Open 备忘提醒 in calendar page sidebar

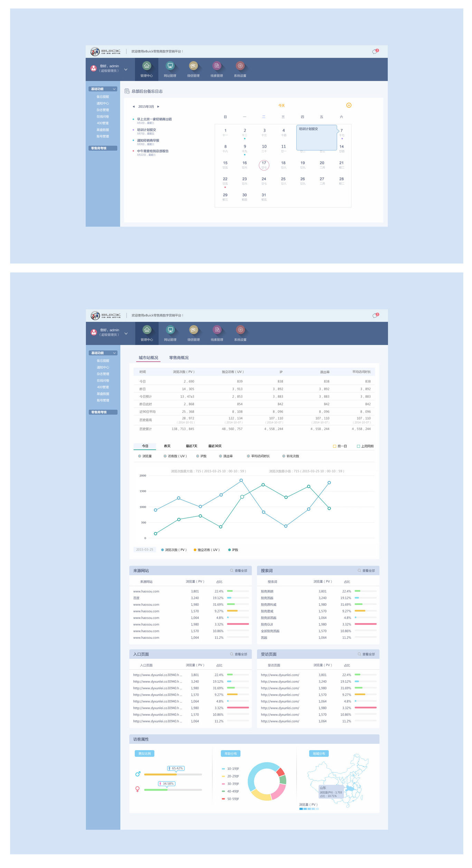(x=103, y=97)
